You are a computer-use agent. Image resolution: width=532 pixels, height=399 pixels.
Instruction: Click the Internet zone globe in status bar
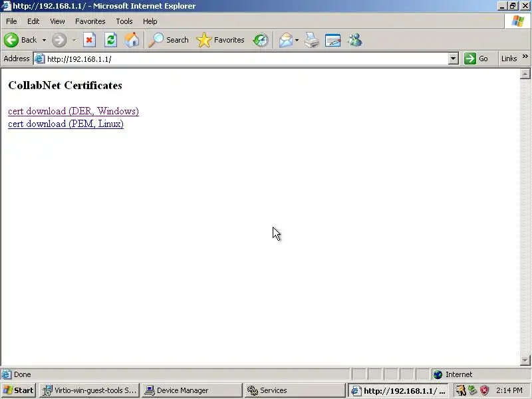point(438,374)
